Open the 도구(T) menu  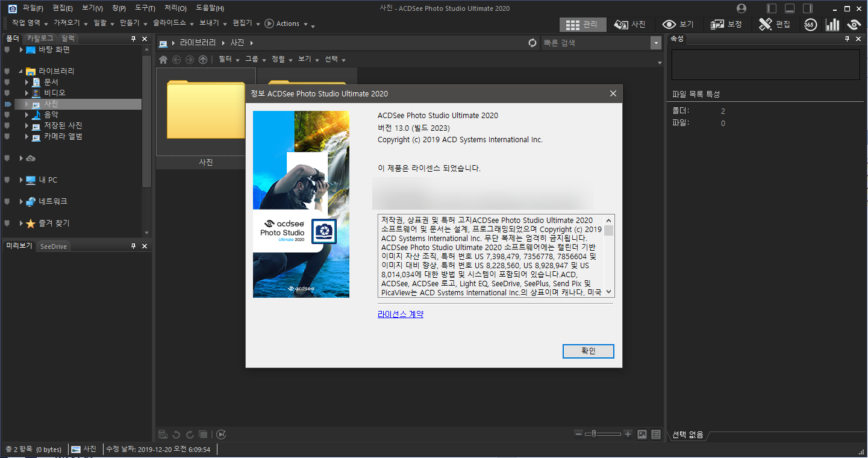click(145, 8)
